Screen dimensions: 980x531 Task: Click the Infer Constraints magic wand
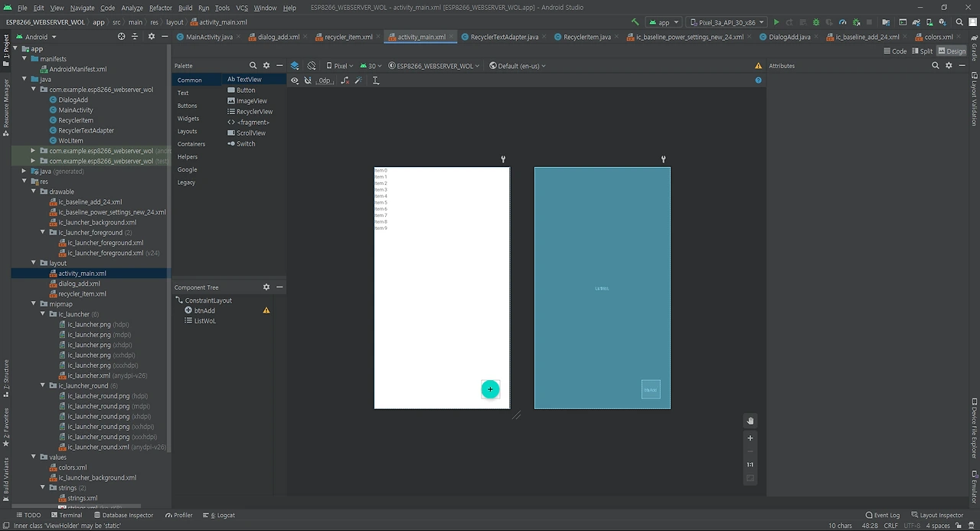[x=360, y=80]
